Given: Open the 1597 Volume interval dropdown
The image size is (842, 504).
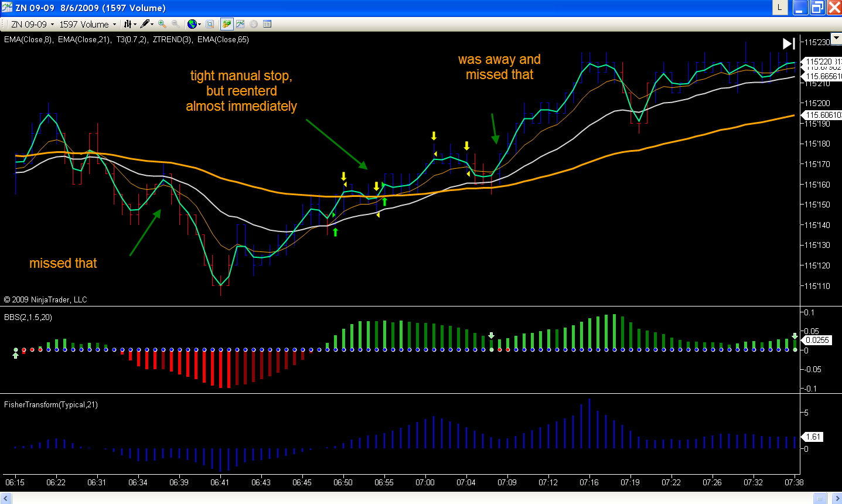Looking at the screenshot, I should (x=87, y=24).
